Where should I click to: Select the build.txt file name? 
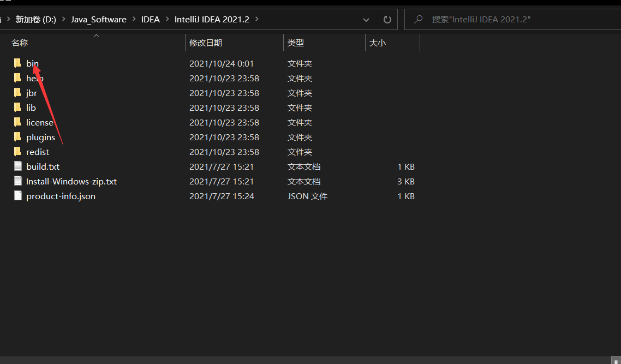(x=43, y=166)
